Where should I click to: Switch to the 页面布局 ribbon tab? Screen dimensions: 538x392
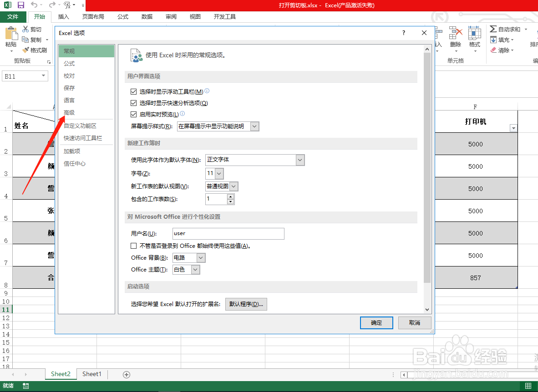[x=93, y=16]
